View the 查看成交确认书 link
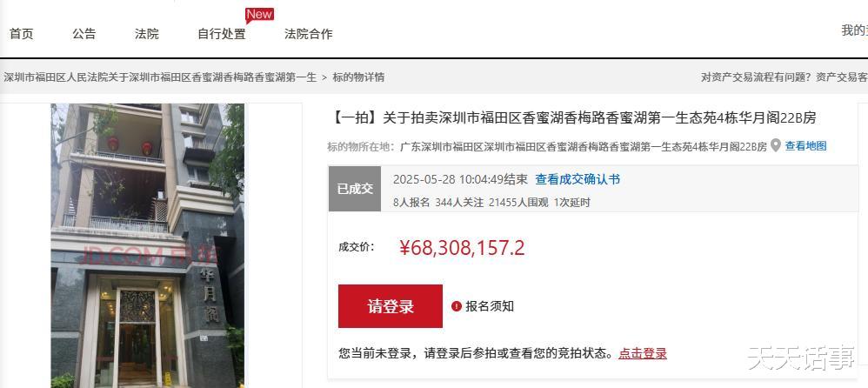This screenshot has height=388, width=868. [578, 179]
